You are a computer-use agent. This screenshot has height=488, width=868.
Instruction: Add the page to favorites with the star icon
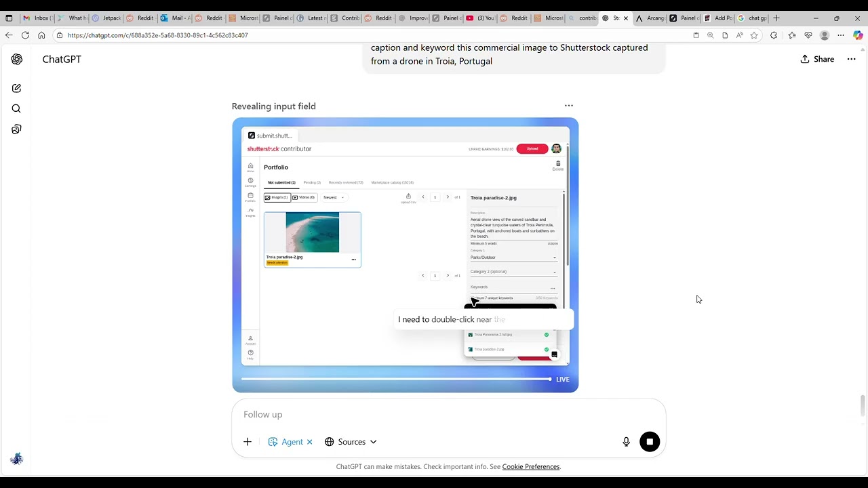pos(753,35)
